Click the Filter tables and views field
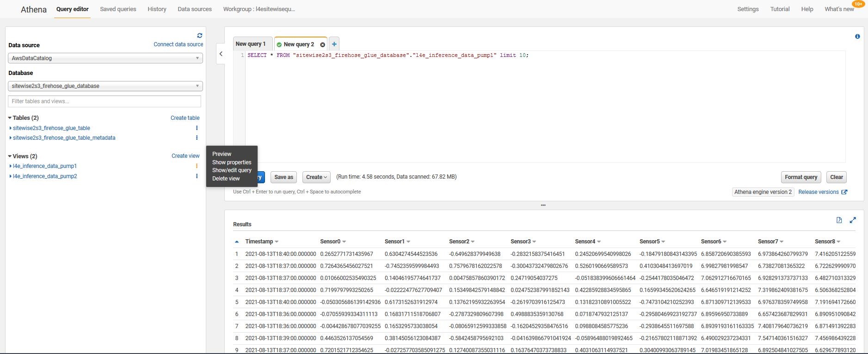 point(105,101)
